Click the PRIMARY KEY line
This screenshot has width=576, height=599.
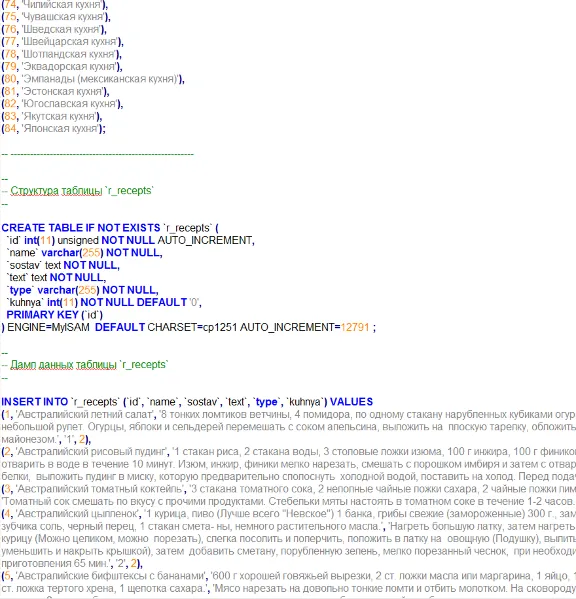55,315
